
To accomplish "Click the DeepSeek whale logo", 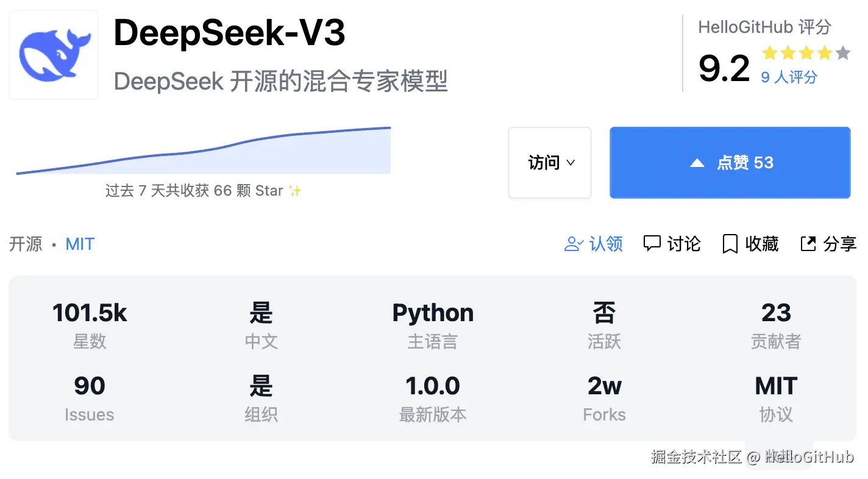I will pos(54,55).
